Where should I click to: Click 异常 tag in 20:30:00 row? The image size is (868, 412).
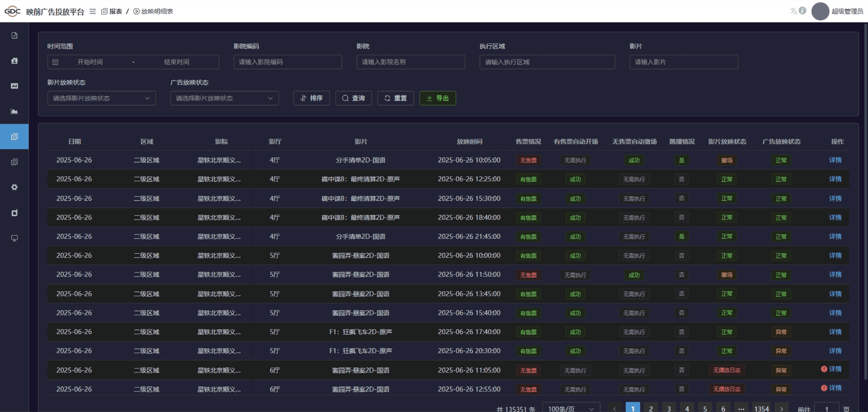pos(781,351)
